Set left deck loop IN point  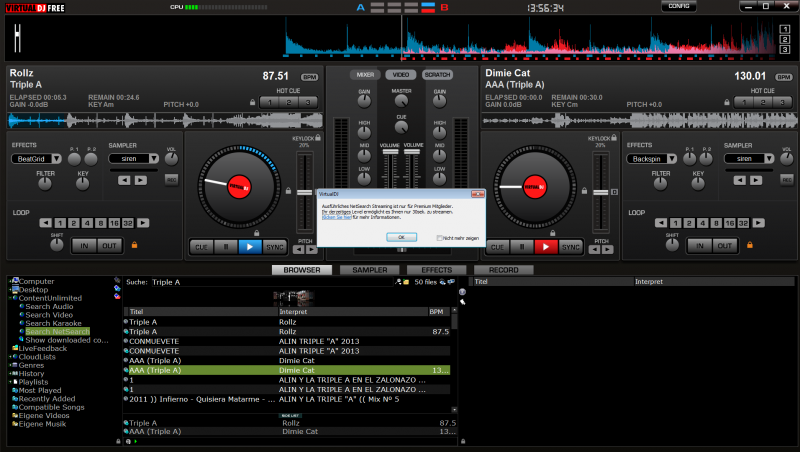click(84, 246)
